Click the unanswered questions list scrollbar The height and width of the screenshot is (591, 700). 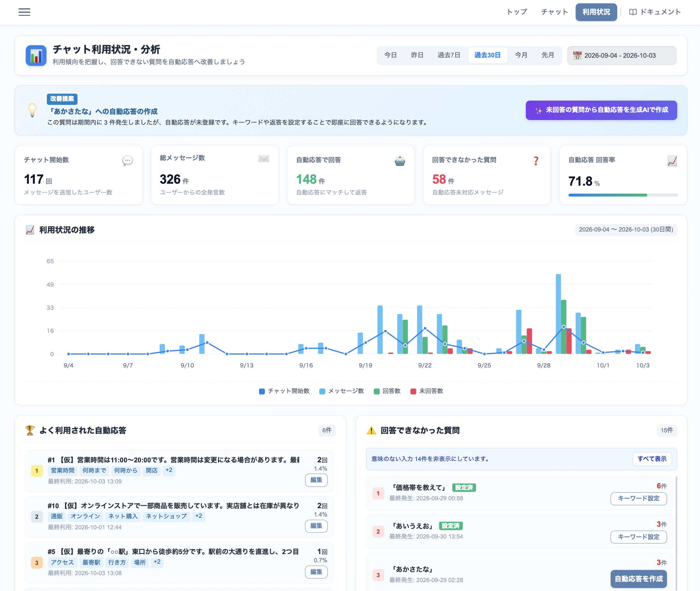point(677,533)
